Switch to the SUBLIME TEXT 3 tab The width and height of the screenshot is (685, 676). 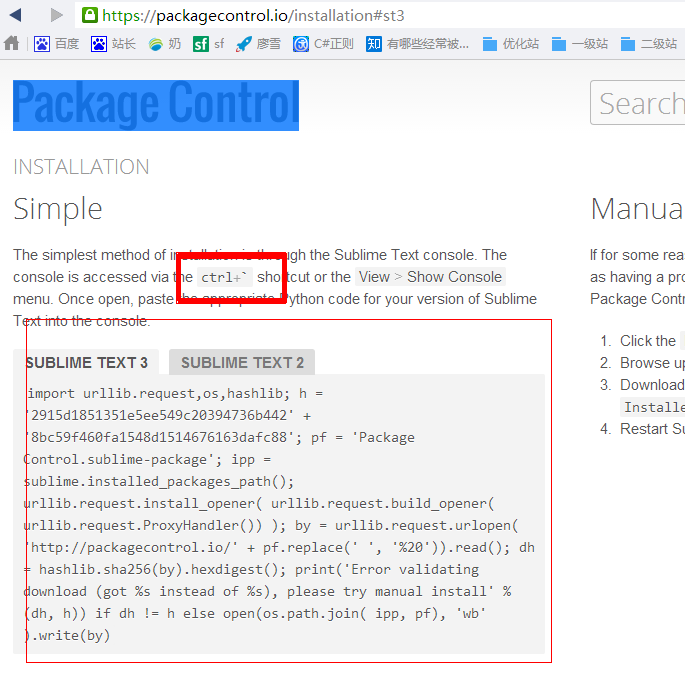point(86,362)
